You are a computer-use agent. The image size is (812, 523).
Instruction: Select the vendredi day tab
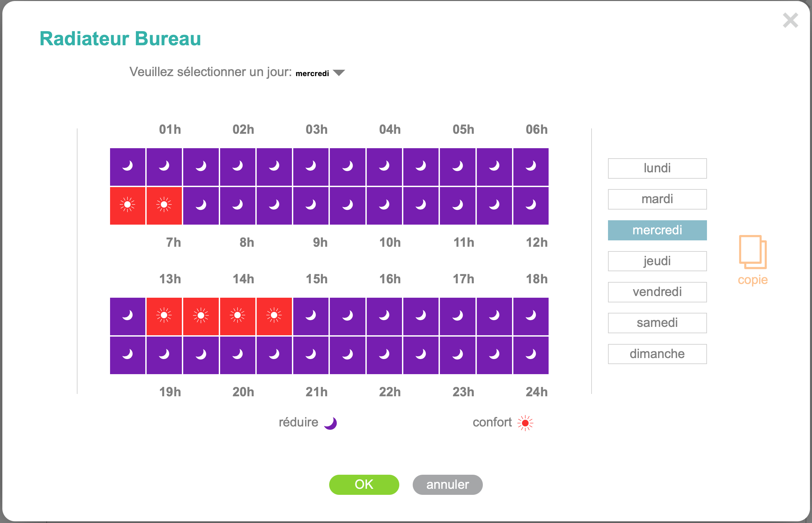pyautogui.click(x=657, y=292)
